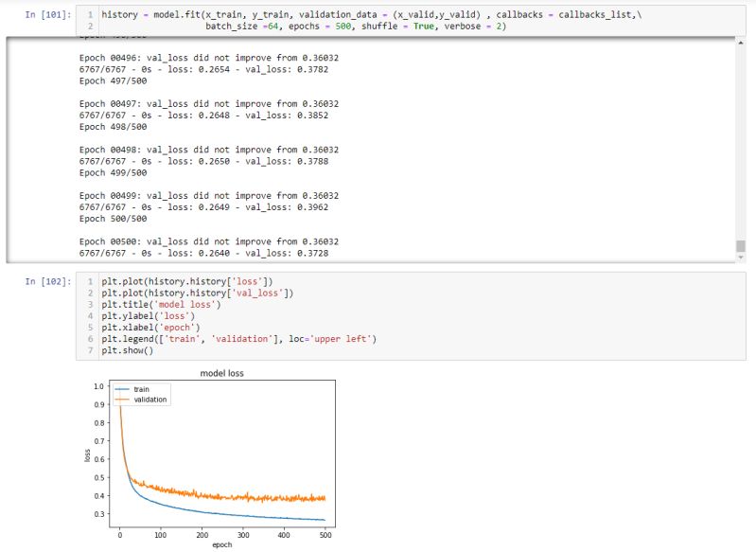Click y-axis tick label 1.0
756x552 pixels.
[98, 386]
